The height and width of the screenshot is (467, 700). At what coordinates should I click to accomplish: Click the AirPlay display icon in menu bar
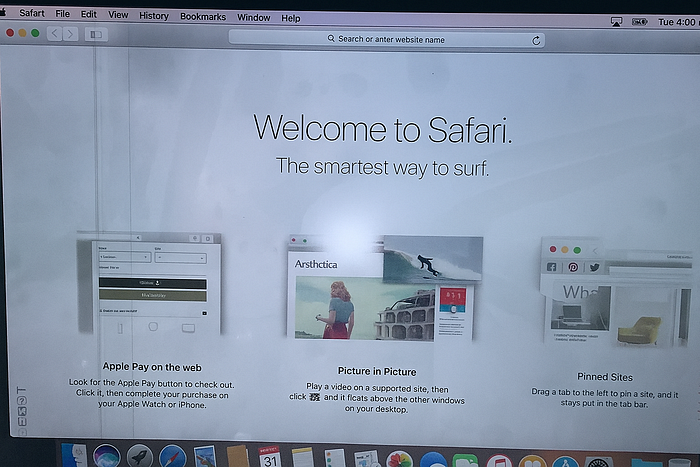pos(616,21)
